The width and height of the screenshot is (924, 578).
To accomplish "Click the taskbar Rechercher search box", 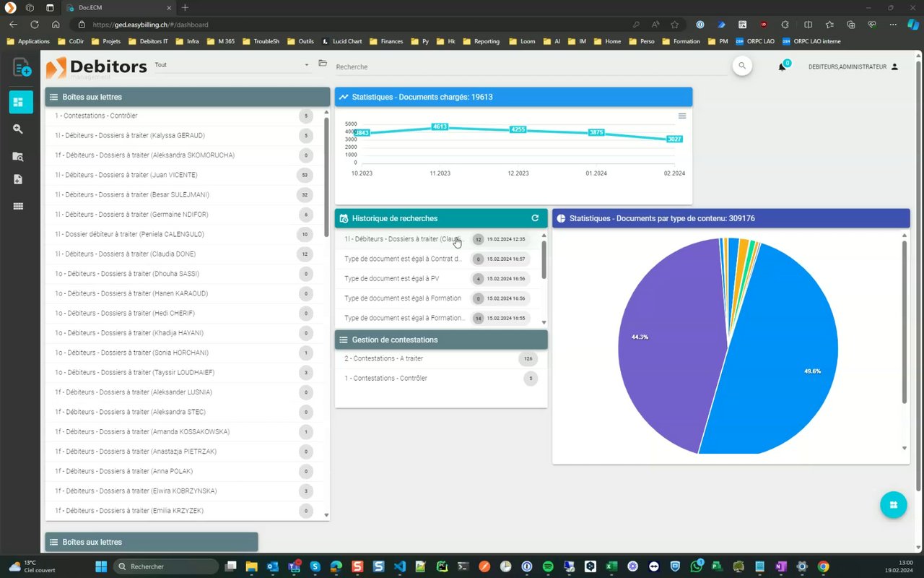I will (167, 566).
